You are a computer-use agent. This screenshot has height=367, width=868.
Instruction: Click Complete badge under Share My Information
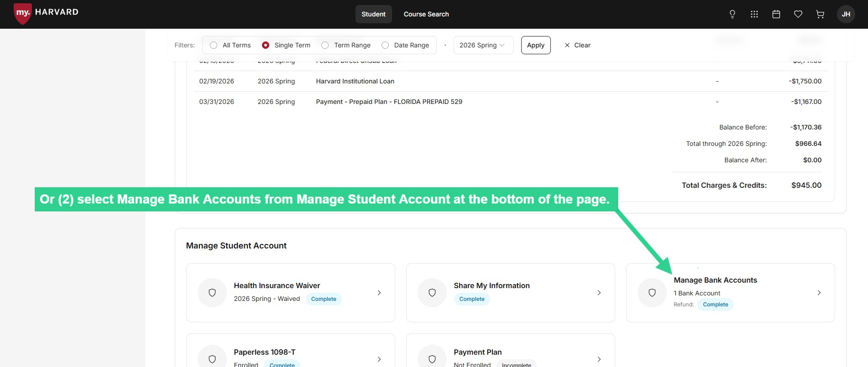[472, 299]
